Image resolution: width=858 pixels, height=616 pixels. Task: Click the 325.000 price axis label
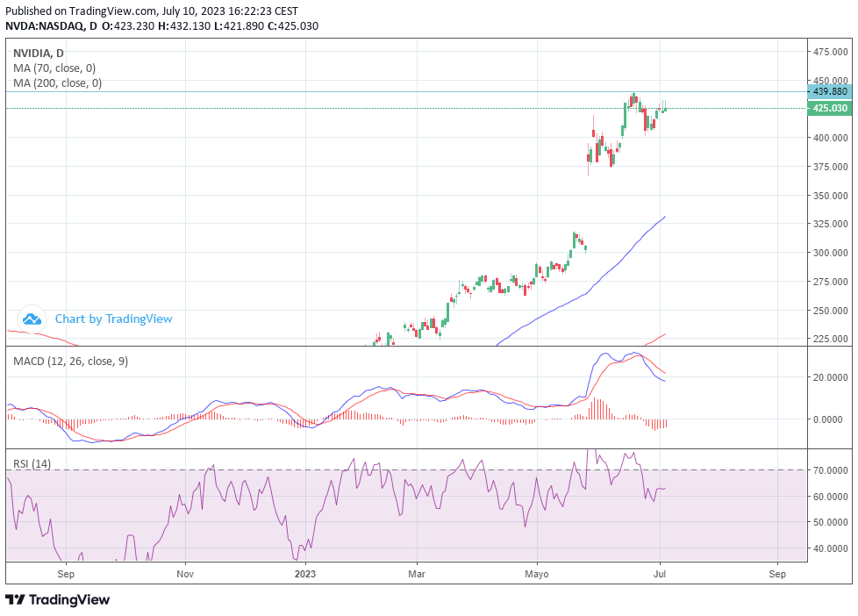[831, 224]
